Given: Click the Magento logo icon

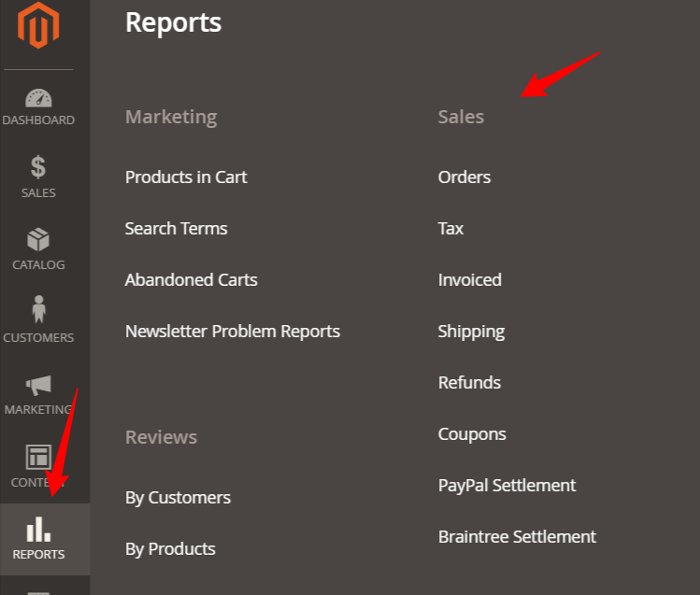Looking at the screenshot, I should [38, 27].
